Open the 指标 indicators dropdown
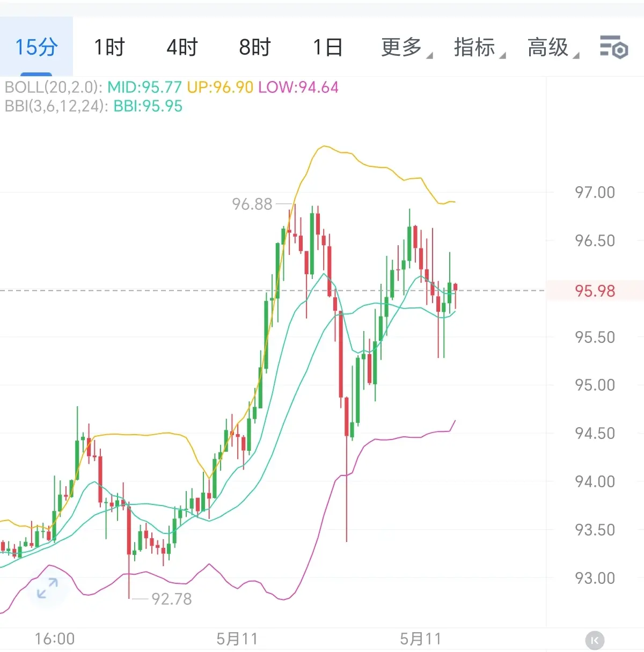 [x=479, y=47]
